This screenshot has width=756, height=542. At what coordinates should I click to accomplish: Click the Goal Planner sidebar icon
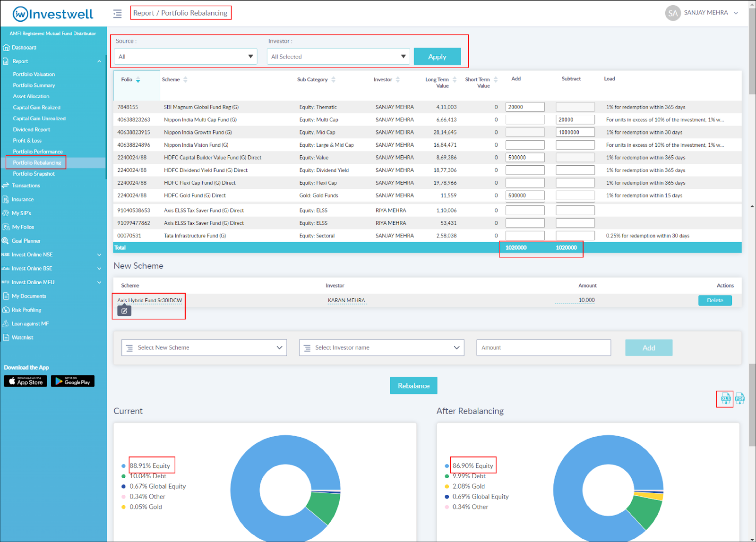click(x=6, y=241)
